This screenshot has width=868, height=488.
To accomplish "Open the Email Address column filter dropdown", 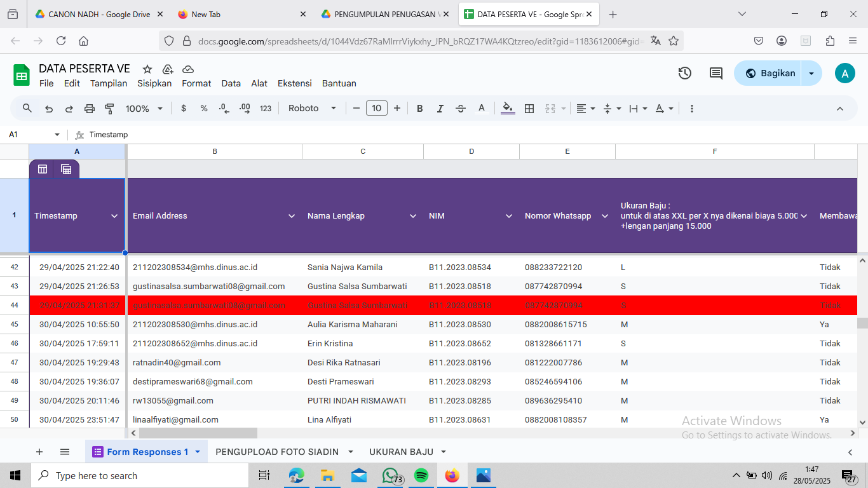I will tap(292, 216).
